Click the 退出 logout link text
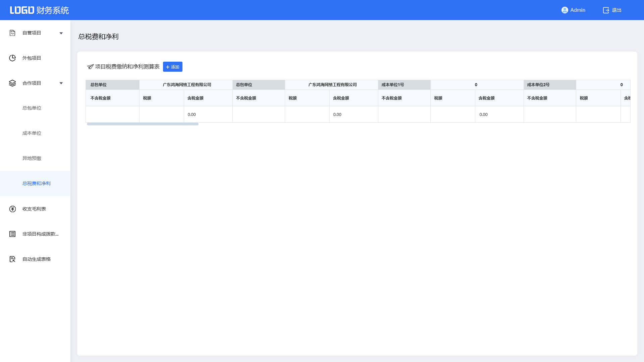Image resolution: width=644 pixels, height=362 pixels. pyautogui.click(x=616, y=10)
